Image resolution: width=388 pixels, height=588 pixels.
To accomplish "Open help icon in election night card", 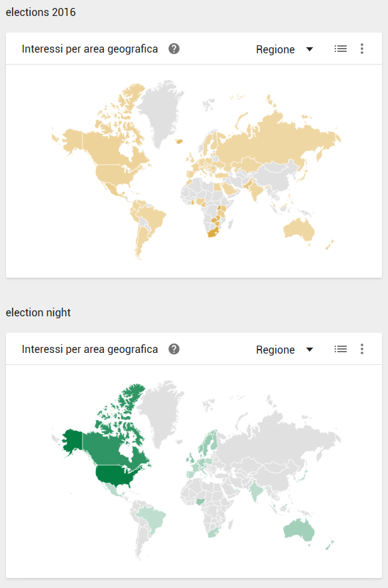I will (173, 349).
